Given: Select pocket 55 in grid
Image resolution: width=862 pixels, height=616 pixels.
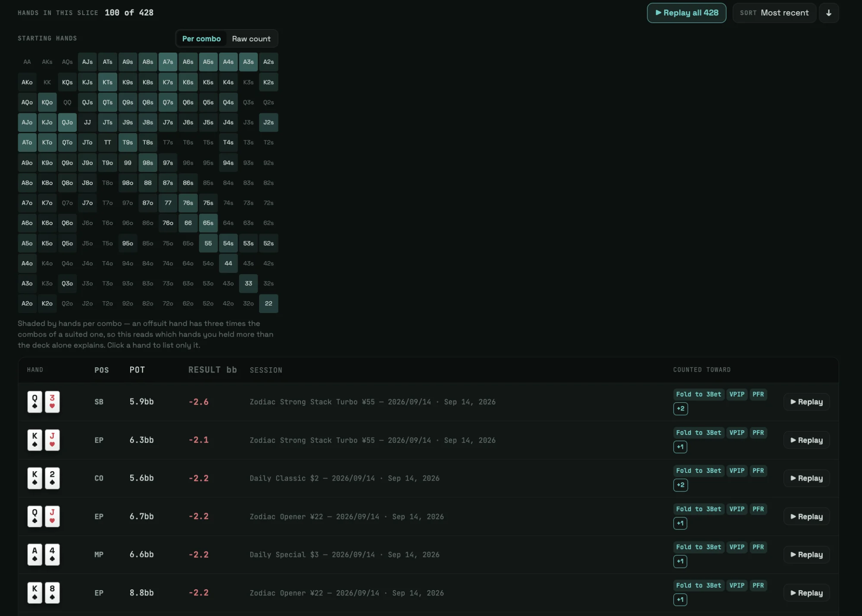Looking at the screenshot, I should (208, 243).
